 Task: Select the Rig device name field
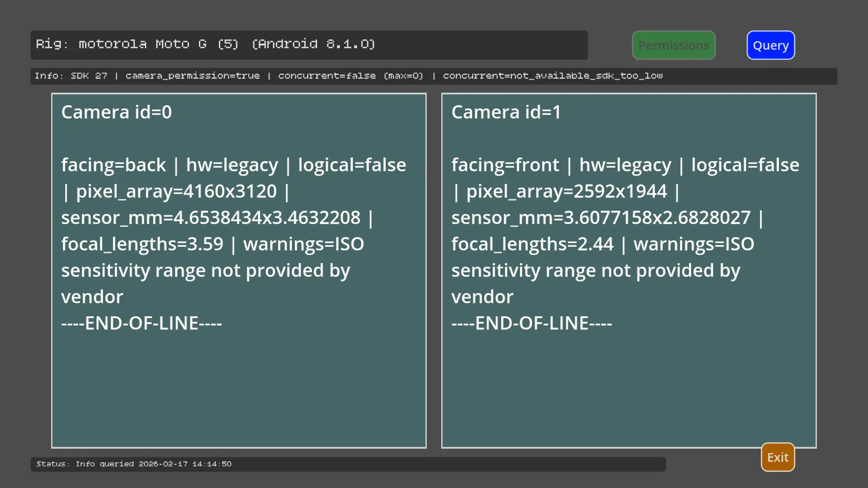tap(309, 45)
